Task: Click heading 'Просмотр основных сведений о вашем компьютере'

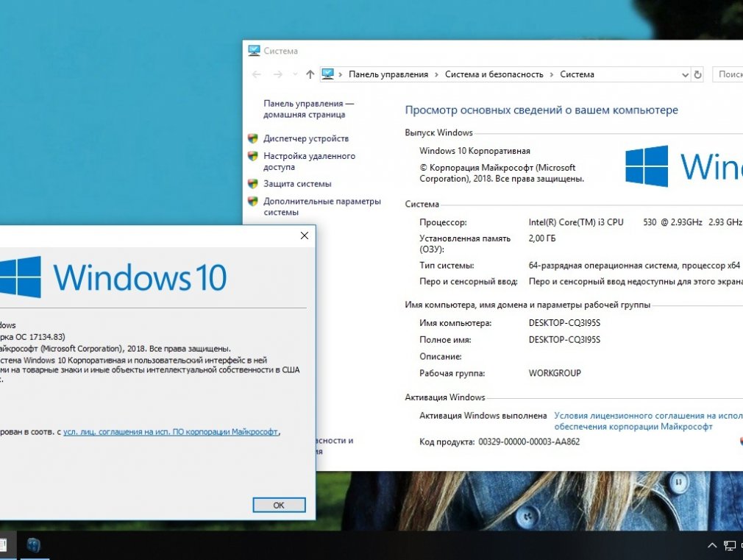Action: pos(541,110)
